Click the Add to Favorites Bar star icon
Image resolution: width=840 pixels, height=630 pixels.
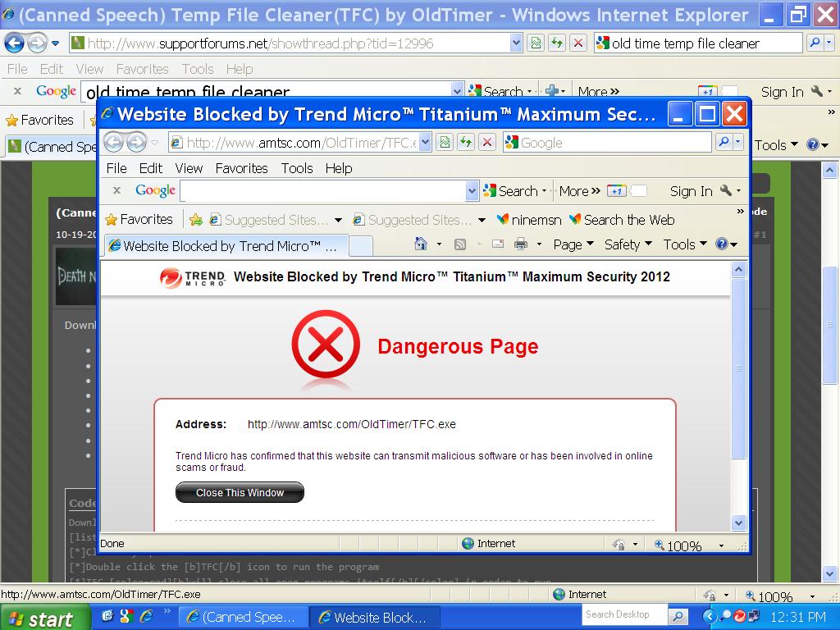(196, 220)
